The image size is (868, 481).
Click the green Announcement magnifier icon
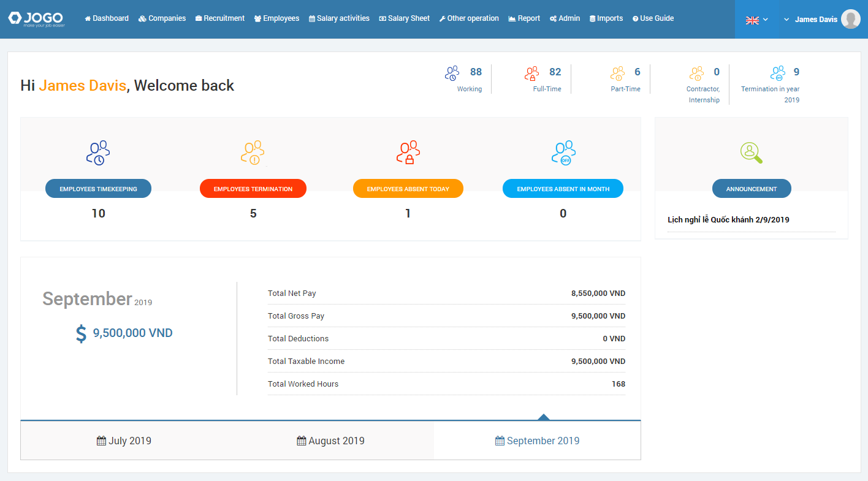point(751,153)
